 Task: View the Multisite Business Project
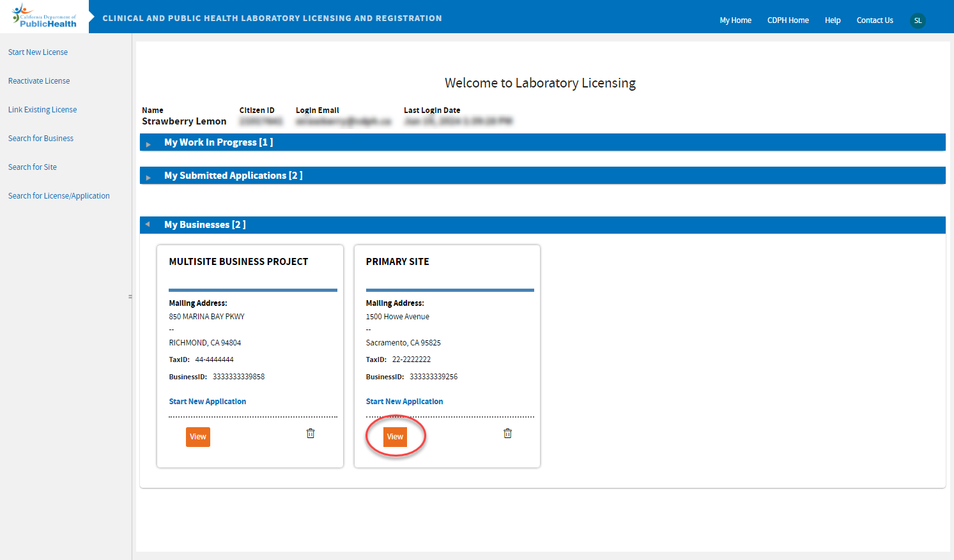(198, 437)
